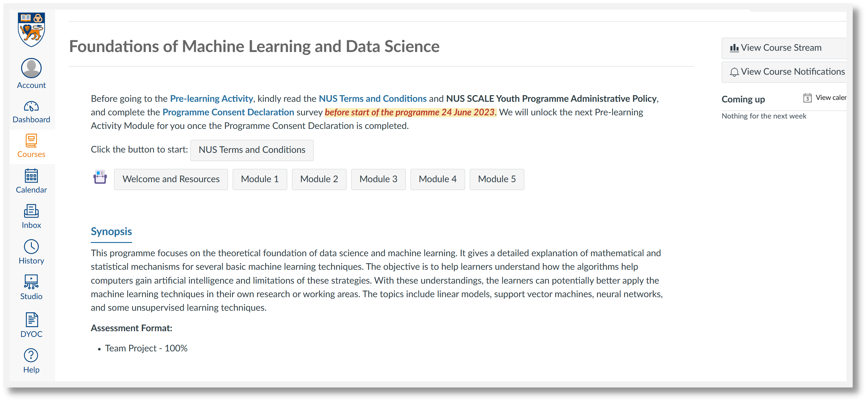Launch the Studio icon

(31, 282)
